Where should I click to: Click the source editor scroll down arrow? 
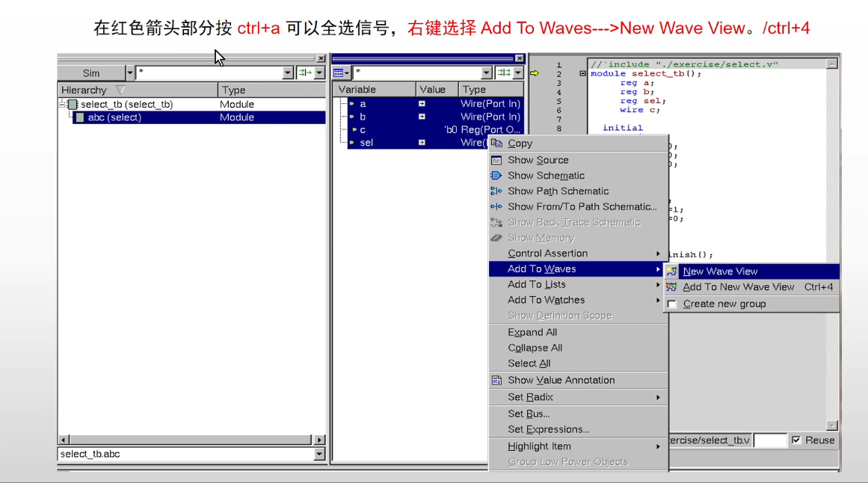pos(832,425)
